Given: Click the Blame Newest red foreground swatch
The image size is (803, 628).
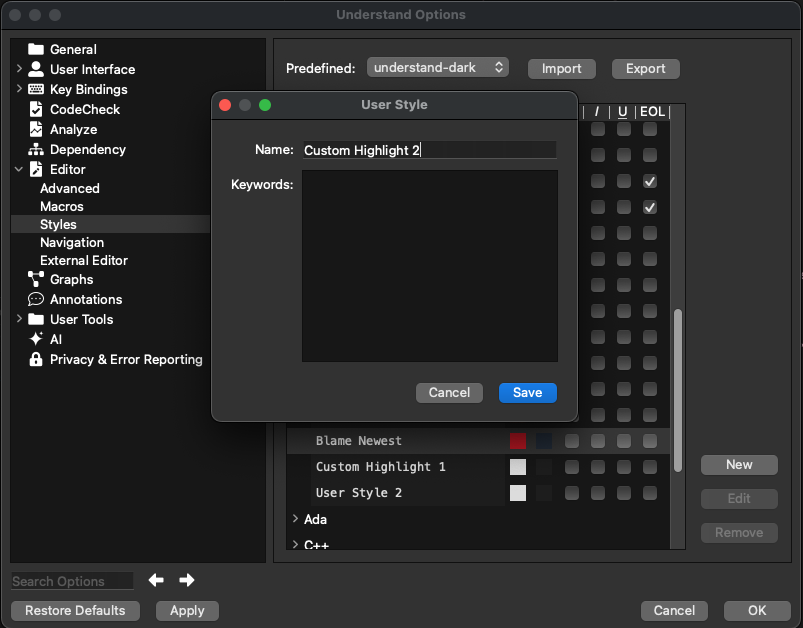Looking at the screenshot, I should 518,441.
